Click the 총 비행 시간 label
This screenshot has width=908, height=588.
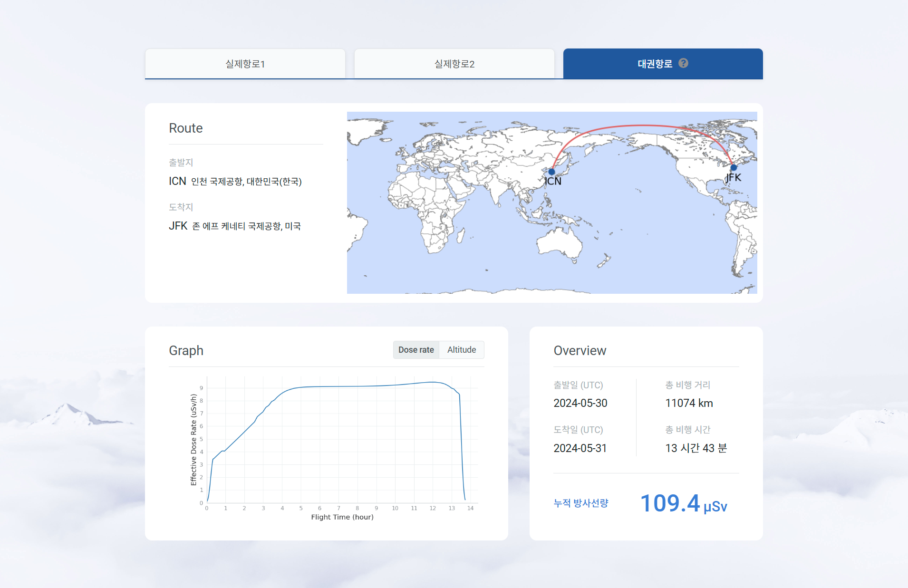687,430
